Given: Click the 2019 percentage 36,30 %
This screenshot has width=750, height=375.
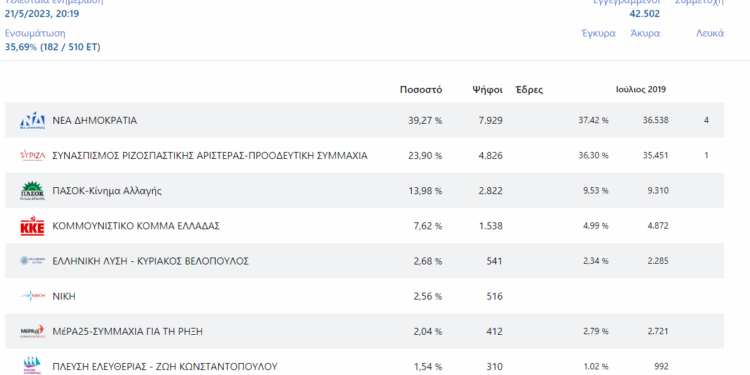Looking at the screenshot, I should point(594,155).
